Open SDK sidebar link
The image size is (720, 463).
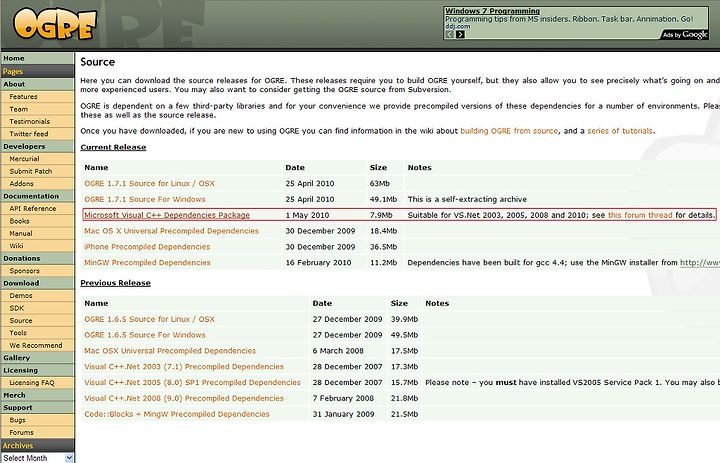point(17,308)
